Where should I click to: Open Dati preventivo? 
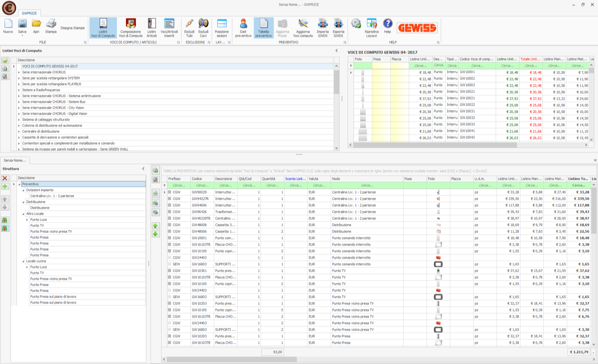243,28
